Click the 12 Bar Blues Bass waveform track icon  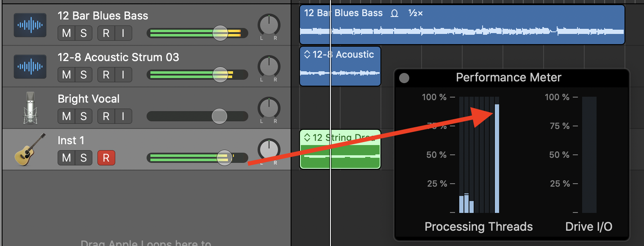click(x=30, y=25)
